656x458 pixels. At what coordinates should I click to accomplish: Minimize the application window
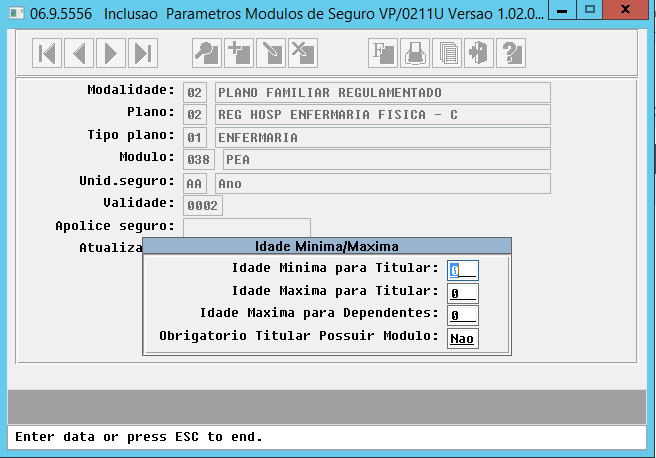click(x=562, y=10)
